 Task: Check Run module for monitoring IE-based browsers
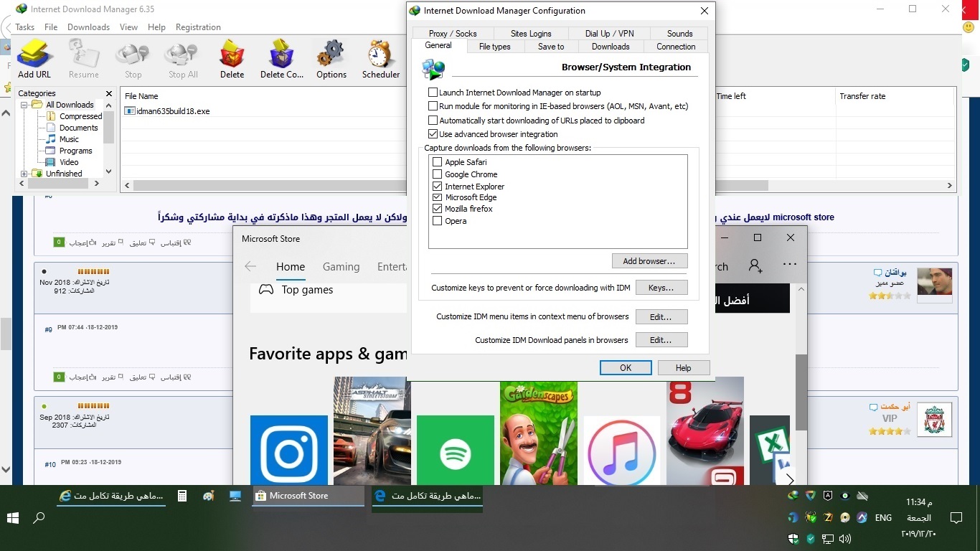[433, 106]
